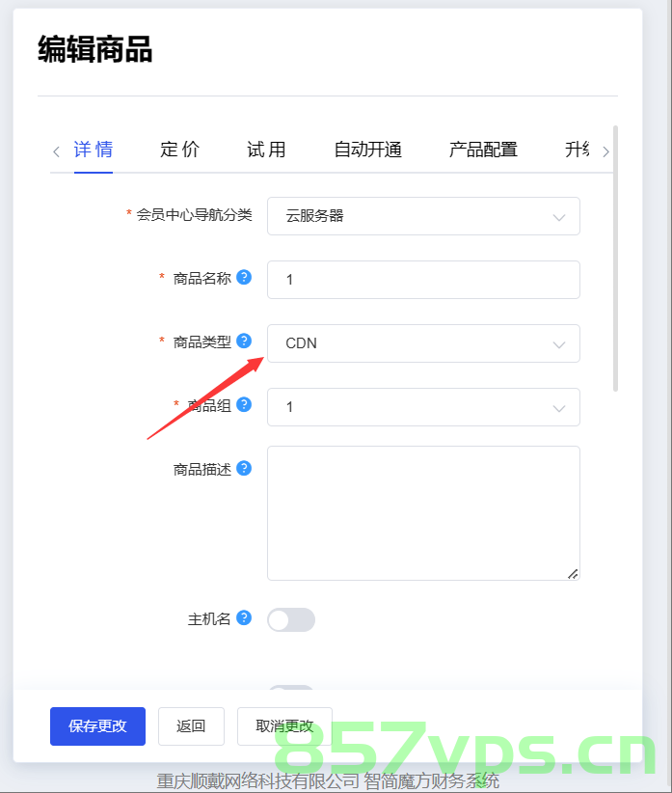Click help icon next to 商品名称

pos(244,277)
